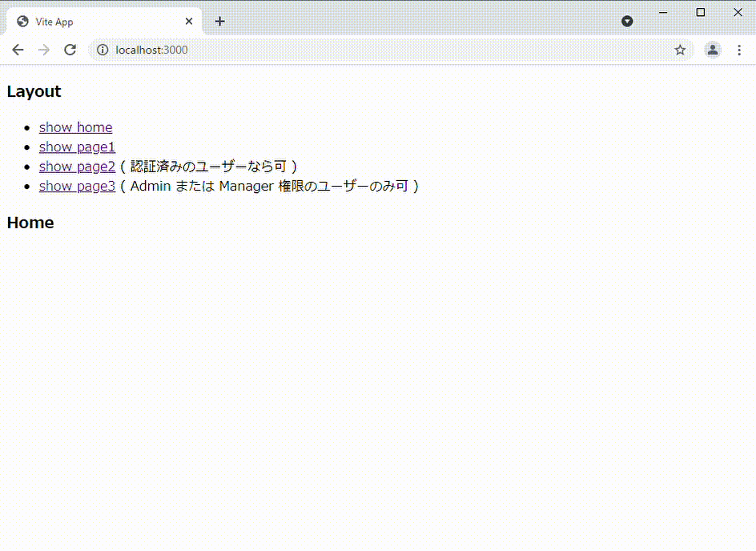Maximize the browser window

tap(701, 13)
